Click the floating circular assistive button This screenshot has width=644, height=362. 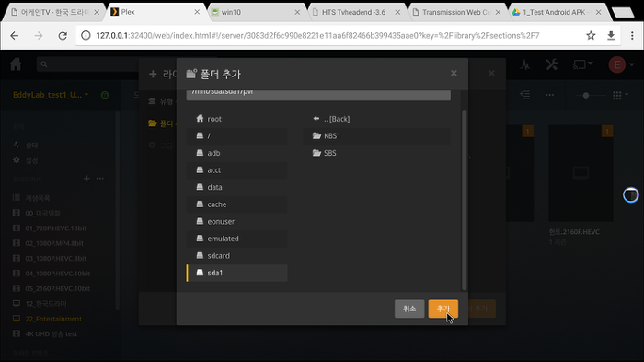(x=630, y=194)
